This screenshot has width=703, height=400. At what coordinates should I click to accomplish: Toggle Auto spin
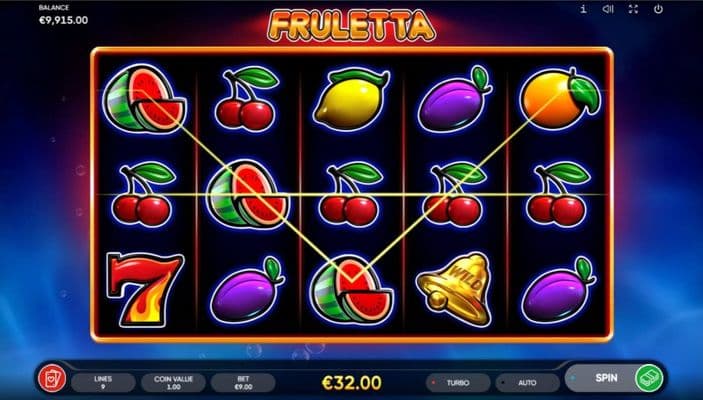click(527, 383)
